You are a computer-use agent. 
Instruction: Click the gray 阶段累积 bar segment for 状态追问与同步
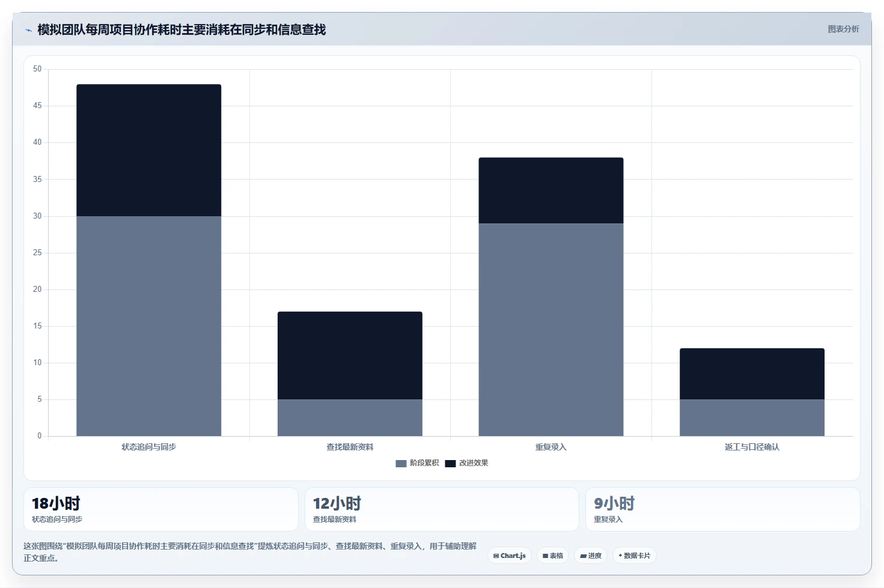tap(148, 326)
